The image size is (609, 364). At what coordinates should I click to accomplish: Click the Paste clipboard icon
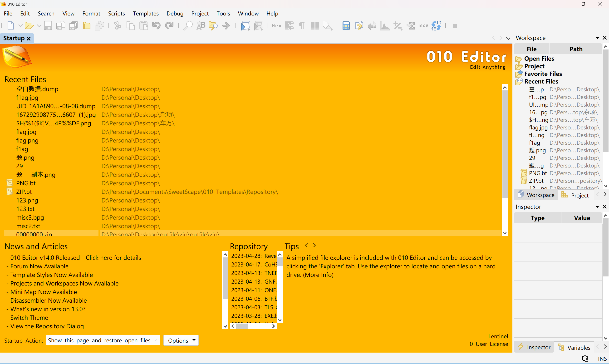pyautogui.click(x=143, y=25)
